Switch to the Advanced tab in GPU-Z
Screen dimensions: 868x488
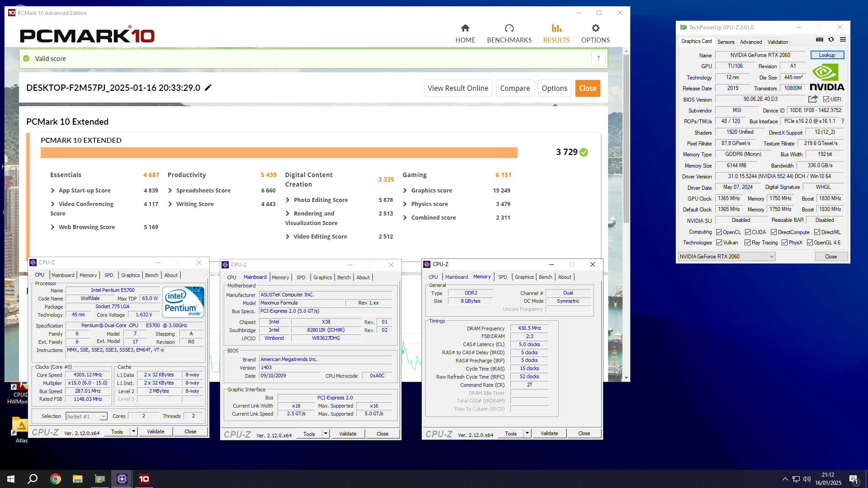point(750,42)
